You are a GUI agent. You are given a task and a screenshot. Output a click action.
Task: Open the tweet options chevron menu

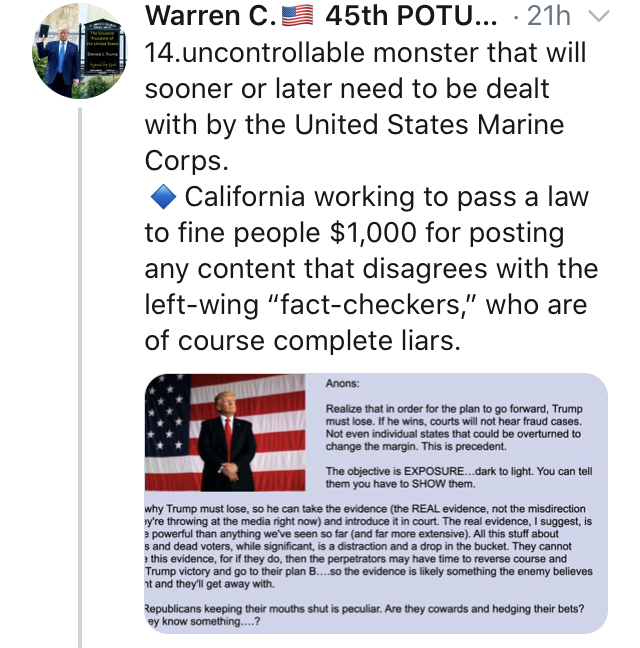(599, 16)
